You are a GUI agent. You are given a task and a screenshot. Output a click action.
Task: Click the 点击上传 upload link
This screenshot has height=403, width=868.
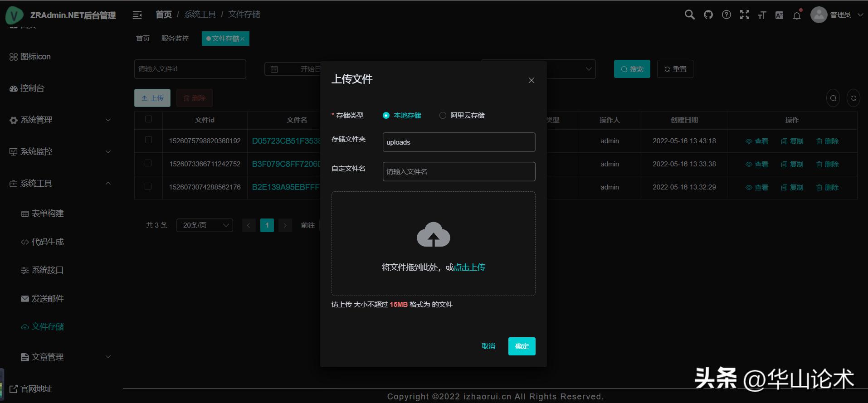pos(469,267)
